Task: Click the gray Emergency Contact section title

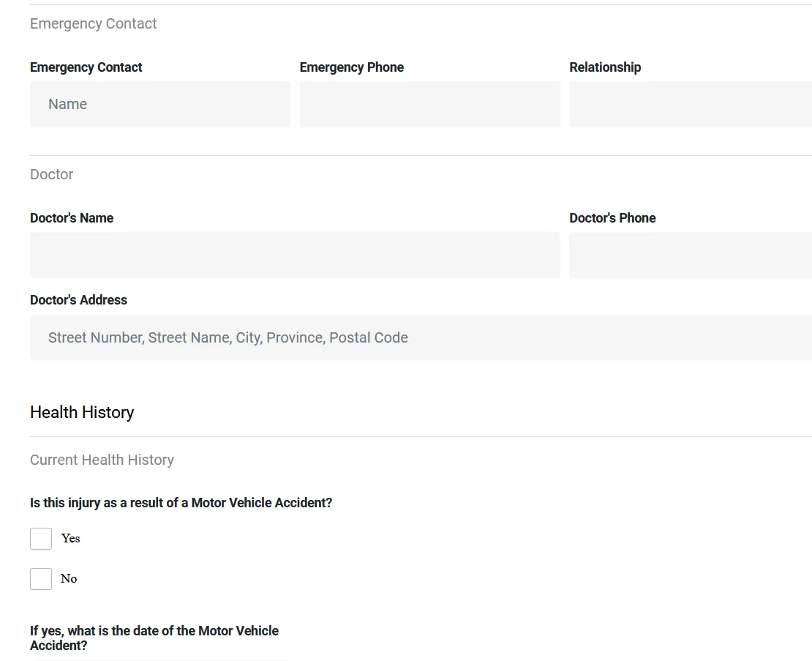Action: point(93,24)
